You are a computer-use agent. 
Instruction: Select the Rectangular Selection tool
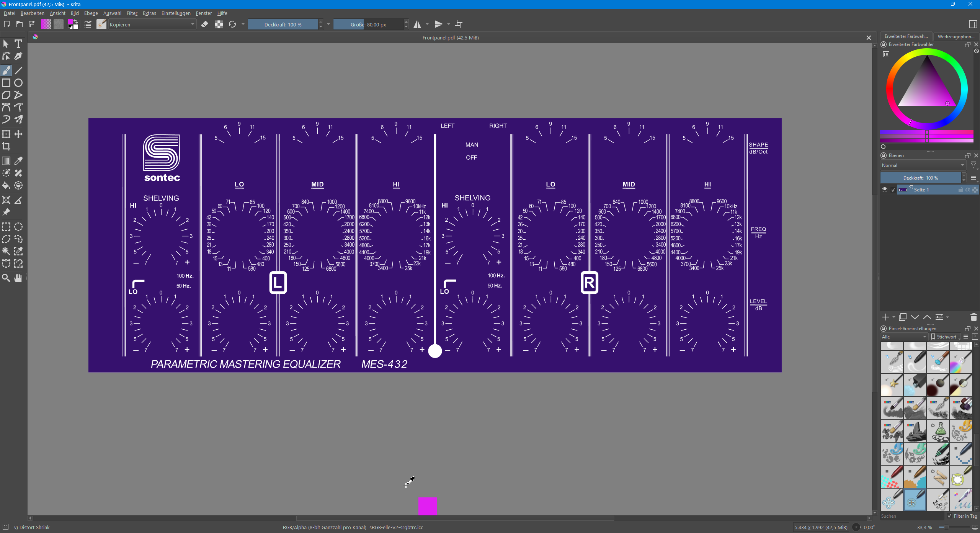click(x=6, y=227)
